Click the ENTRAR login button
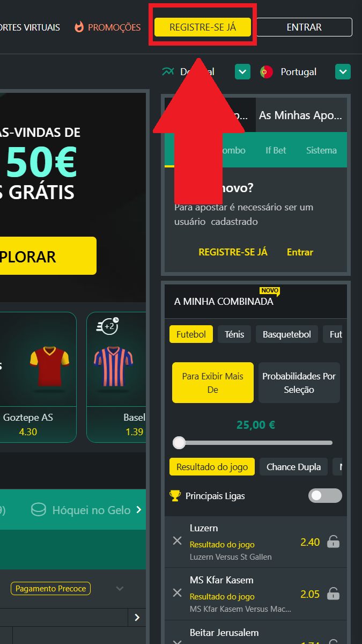 [x=304, y=27]
